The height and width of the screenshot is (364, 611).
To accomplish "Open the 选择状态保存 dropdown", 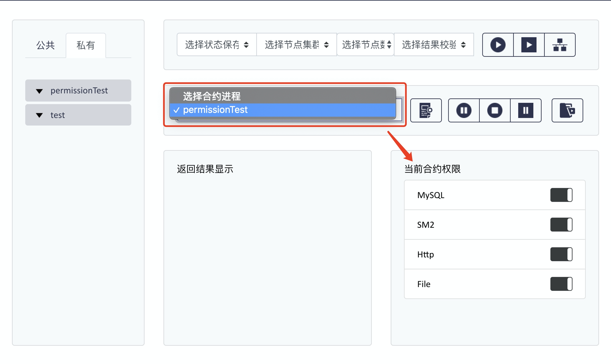I will (217, 45).
